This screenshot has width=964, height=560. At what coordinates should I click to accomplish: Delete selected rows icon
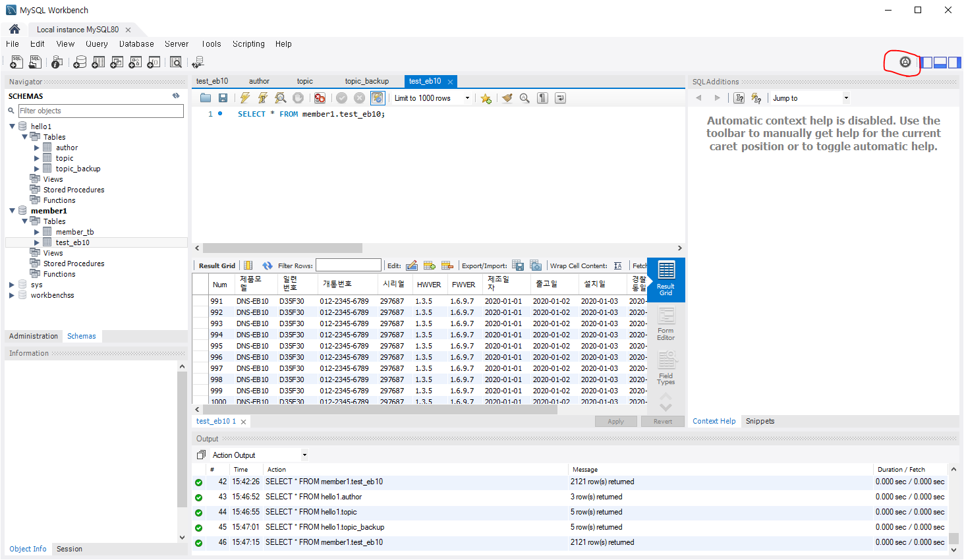point(447,266)
